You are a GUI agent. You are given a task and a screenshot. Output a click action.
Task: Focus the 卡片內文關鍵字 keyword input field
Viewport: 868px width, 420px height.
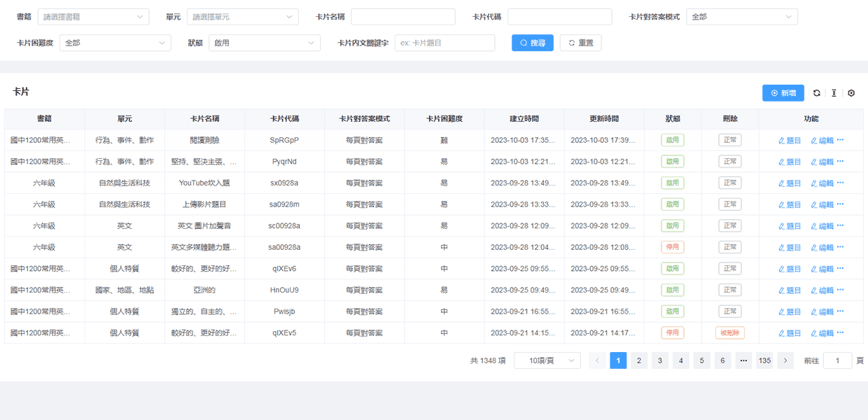[444, 43]
